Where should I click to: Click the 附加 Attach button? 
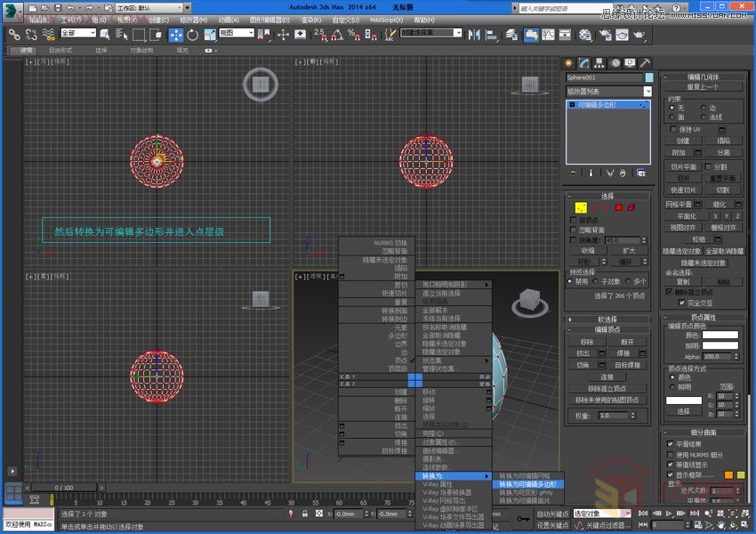click(x=680, y=152)
